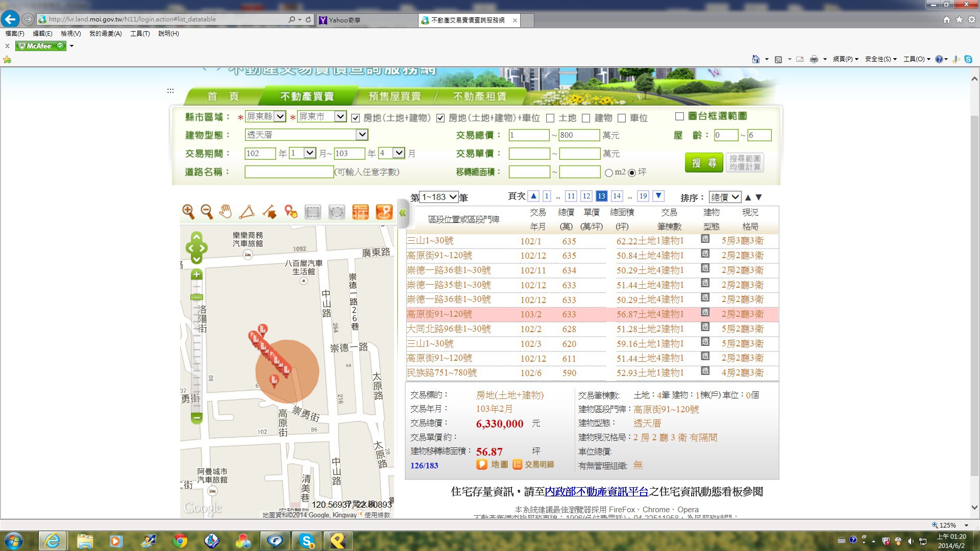
Task: Open the start month dropdown
Action: [x=303, y=153]
